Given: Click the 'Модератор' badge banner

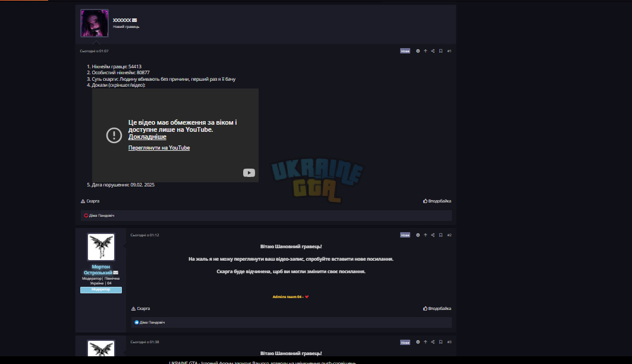Looking at the screenshot, I should click(100, 290).
